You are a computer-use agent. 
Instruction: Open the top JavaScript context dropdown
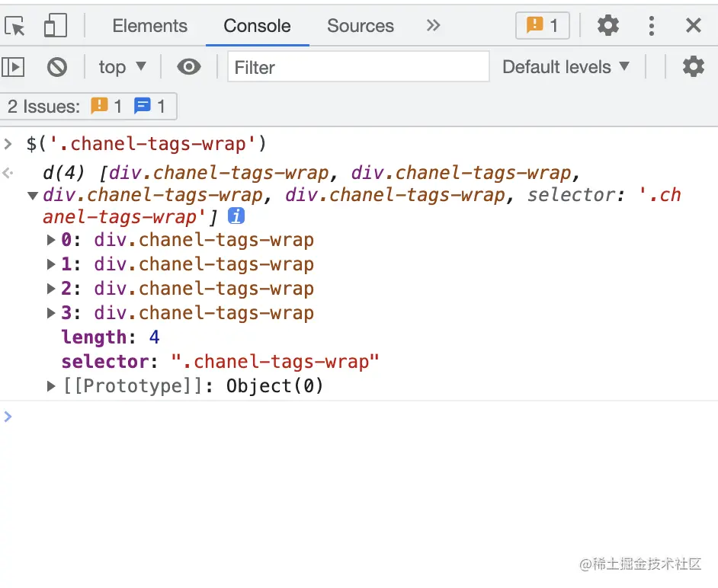122,67
